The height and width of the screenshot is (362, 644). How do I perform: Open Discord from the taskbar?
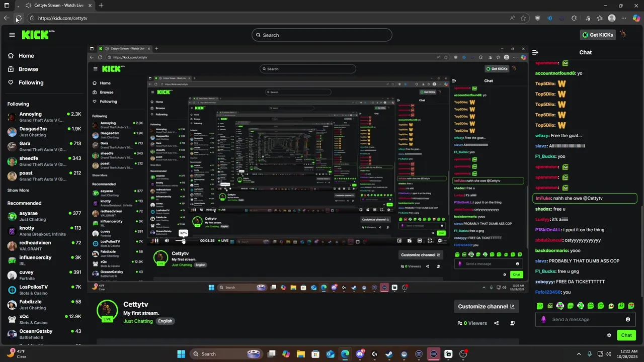360,354
